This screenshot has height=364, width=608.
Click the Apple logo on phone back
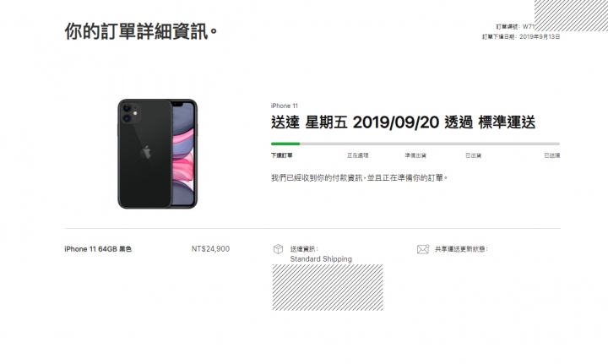pyautogui.click(x=146, y=152)
